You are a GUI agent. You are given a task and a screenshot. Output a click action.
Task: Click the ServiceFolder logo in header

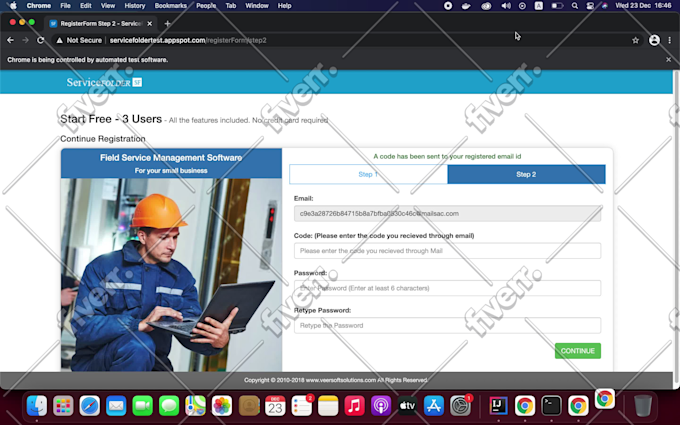point(104,82)
